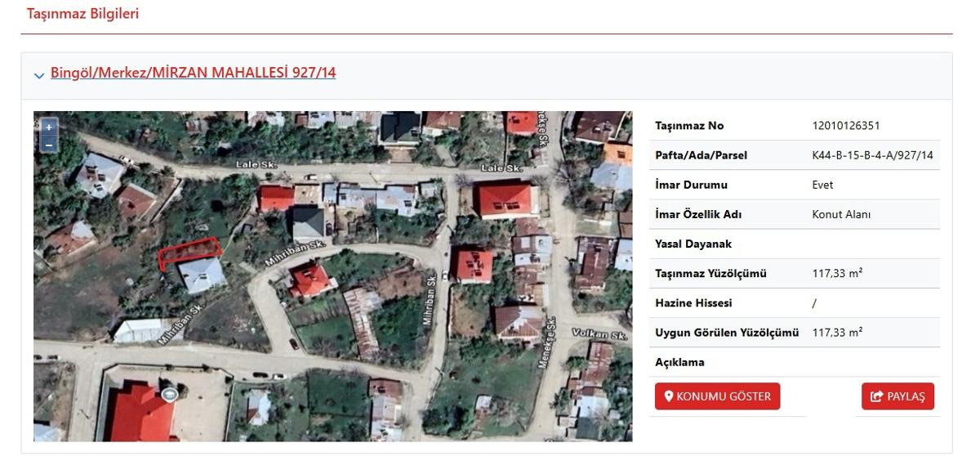Click the white marker icon on the map
Screen dimensions: 980x461
click(x=169, y=395)
